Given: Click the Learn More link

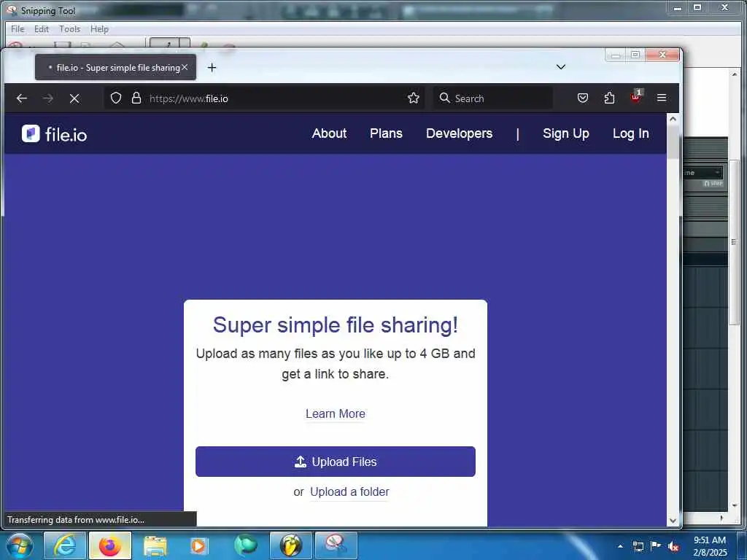Looking at the screenshot, I should [336, 414].
